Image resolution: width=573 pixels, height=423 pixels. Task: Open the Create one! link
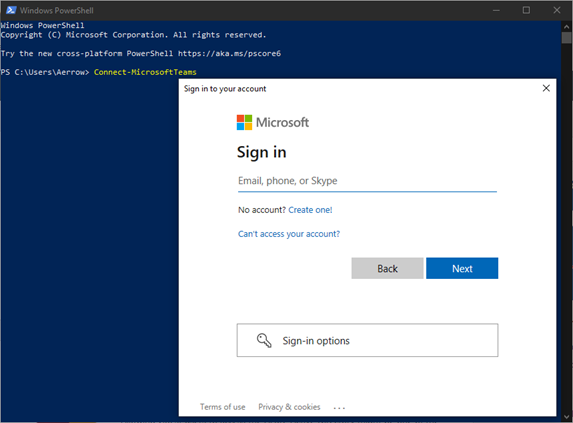(x=310, y=210)
